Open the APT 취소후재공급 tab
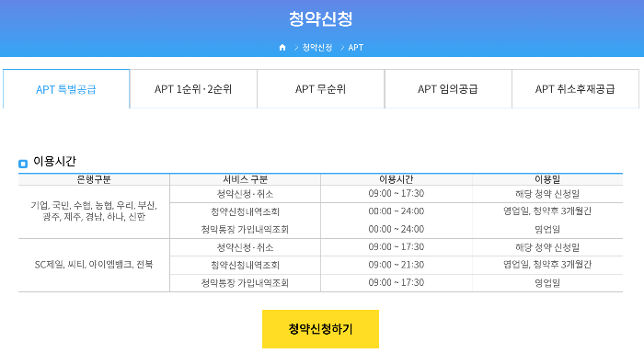Screen dimensions: 644x353 575,89
